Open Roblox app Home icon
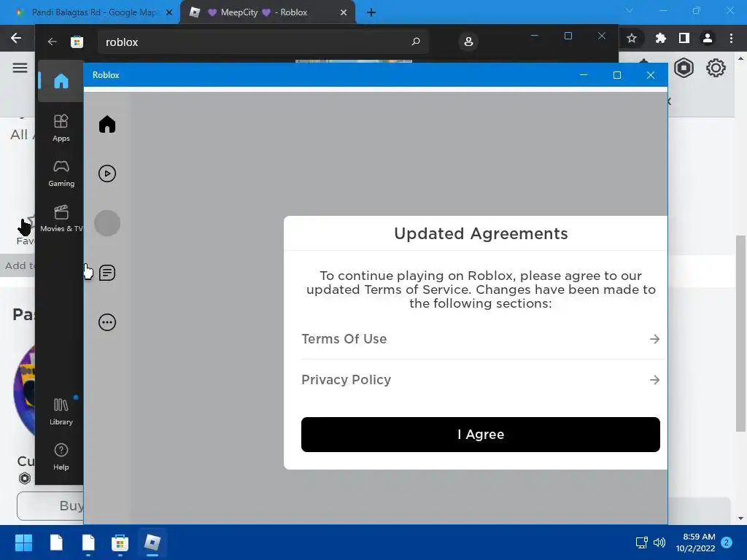Screen dimensions: 747x560 coord(107,124)
